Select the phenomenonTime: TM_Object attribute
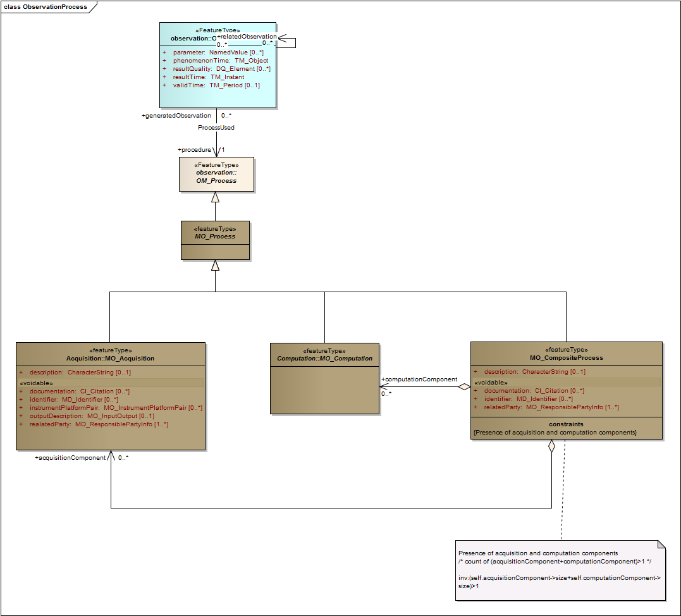681x616 pixels. pos(220,61)
